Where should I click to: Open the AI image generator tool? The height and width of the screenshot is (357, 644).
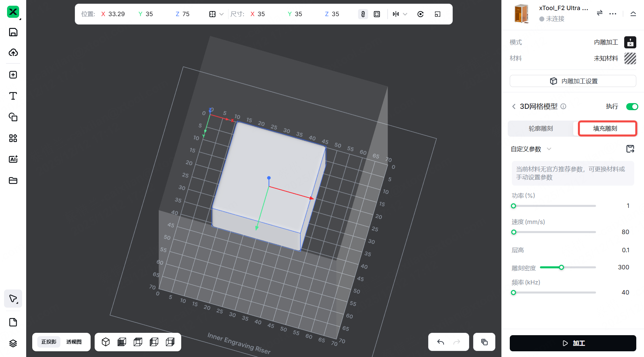(x=13, y=159)
